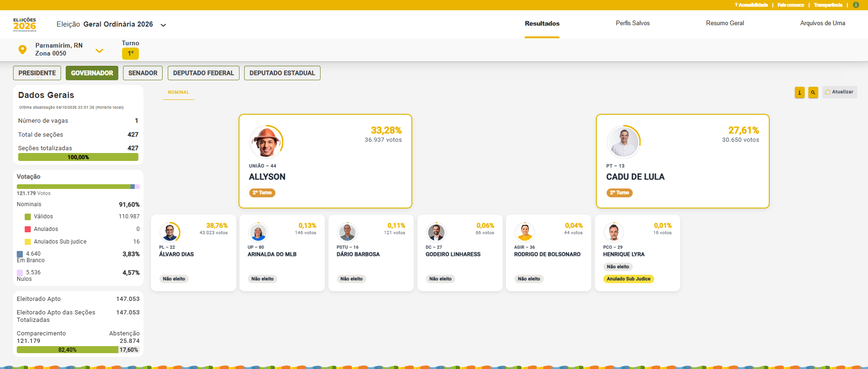Click the 100,00% seções totalizadas progress bar
Viewport: 868px width, 369px height.
point(78,157)
